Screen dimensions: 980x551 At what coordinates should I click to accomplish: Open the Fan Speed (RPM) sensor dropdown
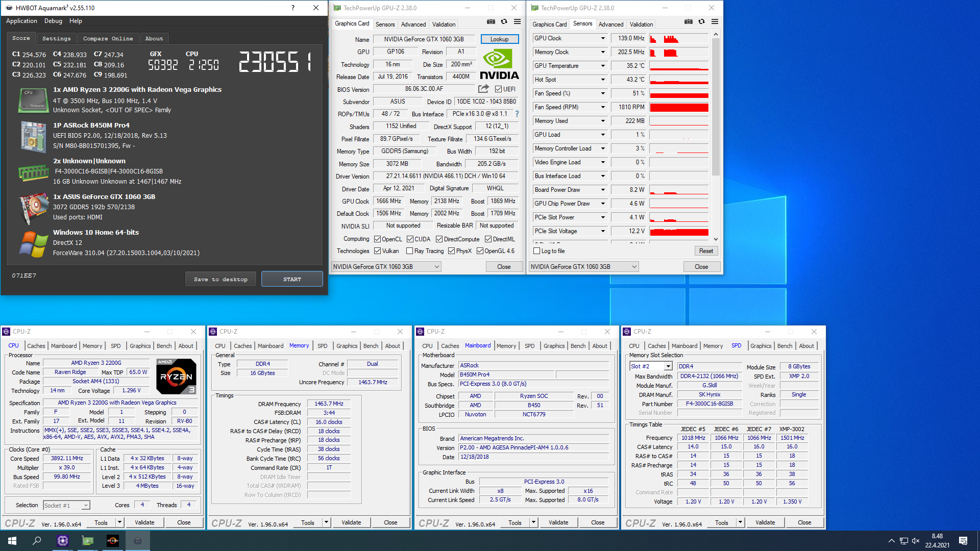[x=603, y=107]
